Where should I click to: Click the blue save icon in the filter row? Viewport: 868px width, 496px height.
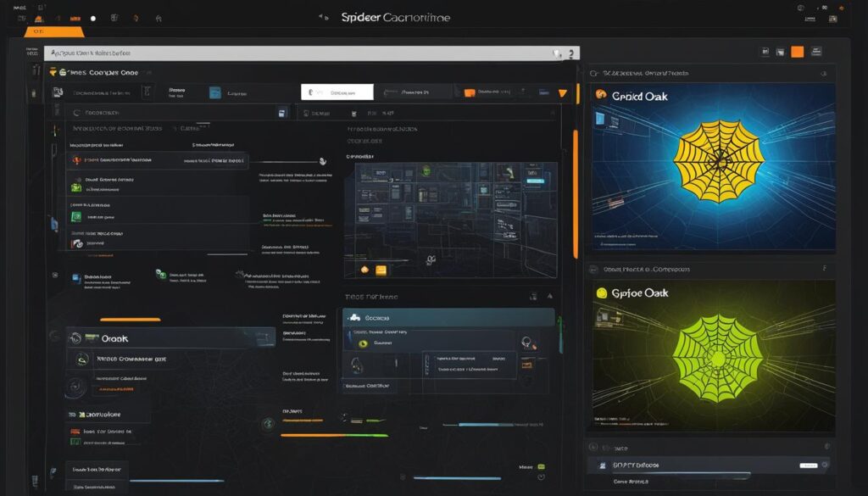(281, 113)
